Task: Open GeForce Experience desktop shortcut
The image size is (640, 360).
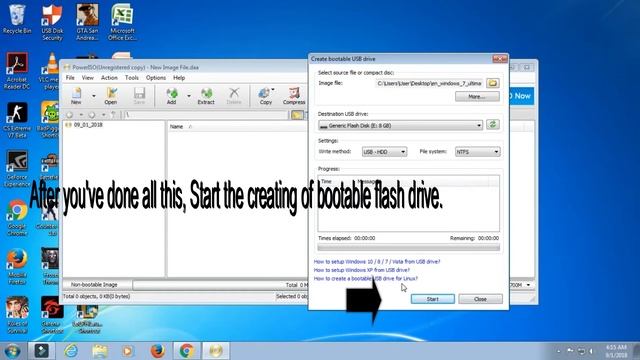Action: (17, 169)
